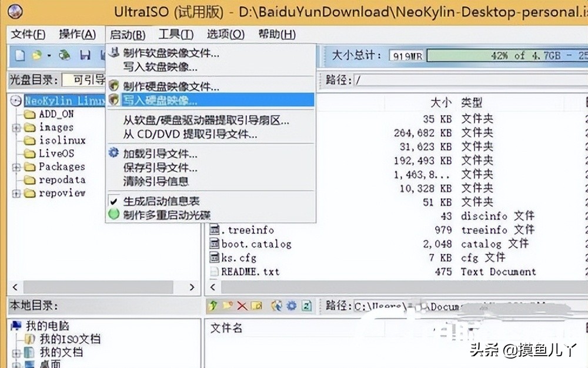Click the new document icon on the toolbar
588x368 pixels.
click(21, 55)
